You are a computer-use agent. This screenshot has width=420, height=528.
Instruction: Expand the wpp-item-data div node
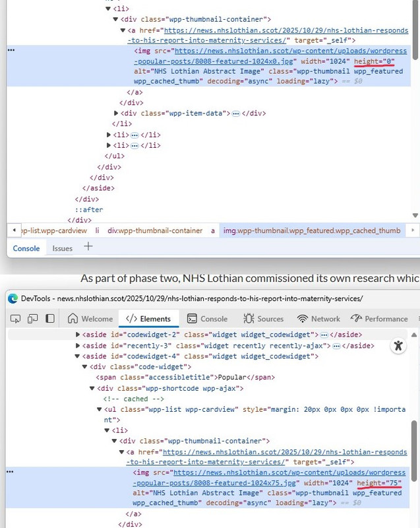(116, 113)
